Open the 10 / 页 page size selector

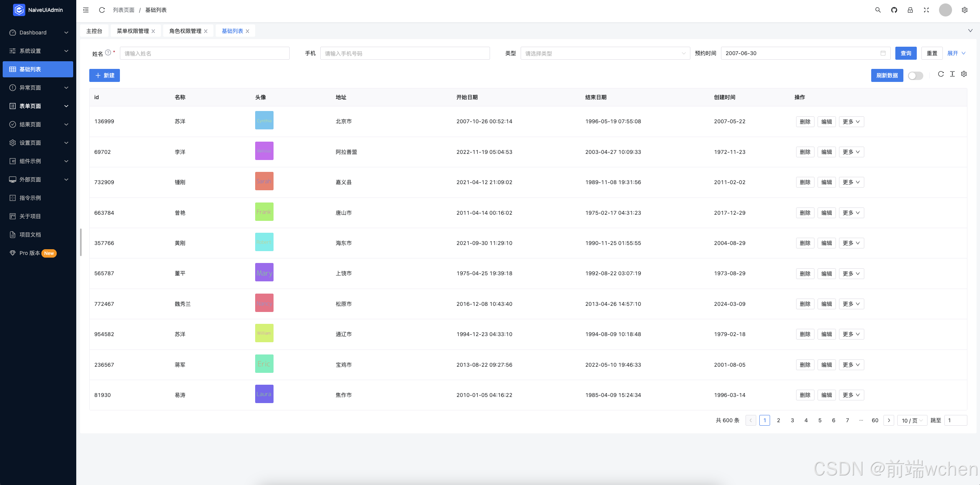(912, 420)
